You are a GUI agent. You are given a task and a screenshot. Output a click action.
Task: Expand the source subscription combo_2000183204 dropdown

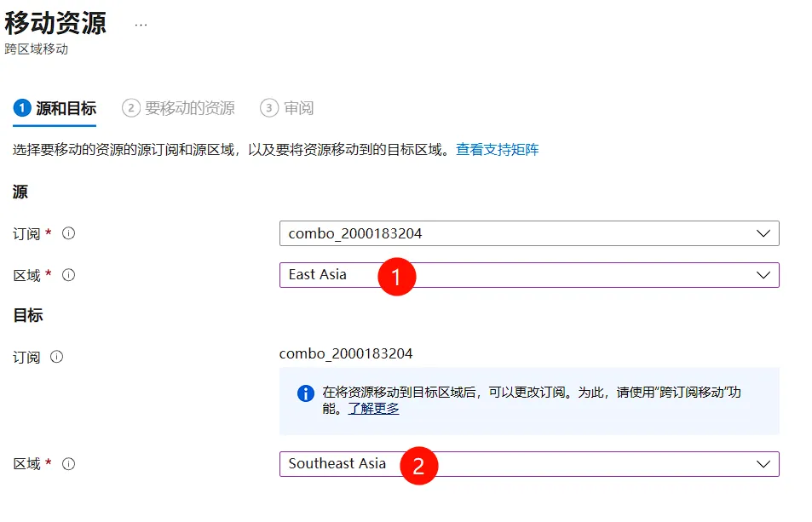[528, 233]
